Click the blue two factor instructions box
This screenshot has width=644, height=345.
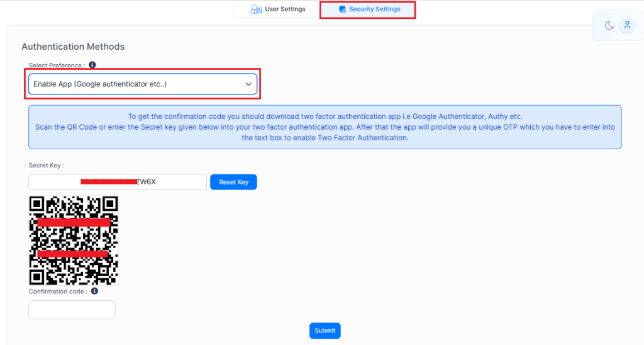325,127
